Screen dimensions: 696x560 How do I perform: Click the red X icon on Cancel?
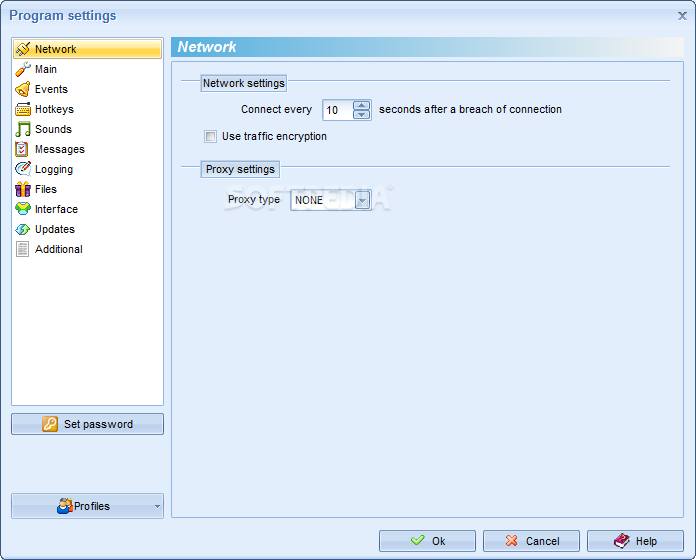coord(511,540)
